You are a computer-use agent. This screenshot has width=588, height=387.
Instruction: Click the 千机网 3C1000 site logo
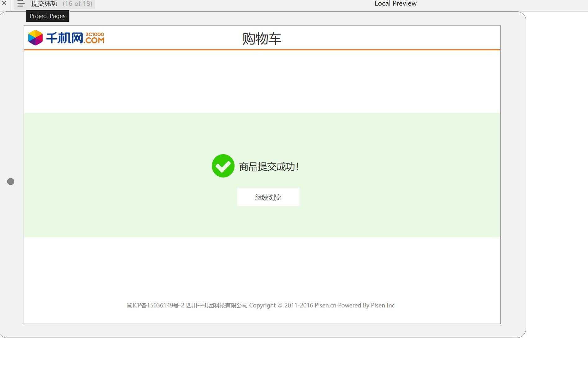pyautogui.click(x=66, y=37)
